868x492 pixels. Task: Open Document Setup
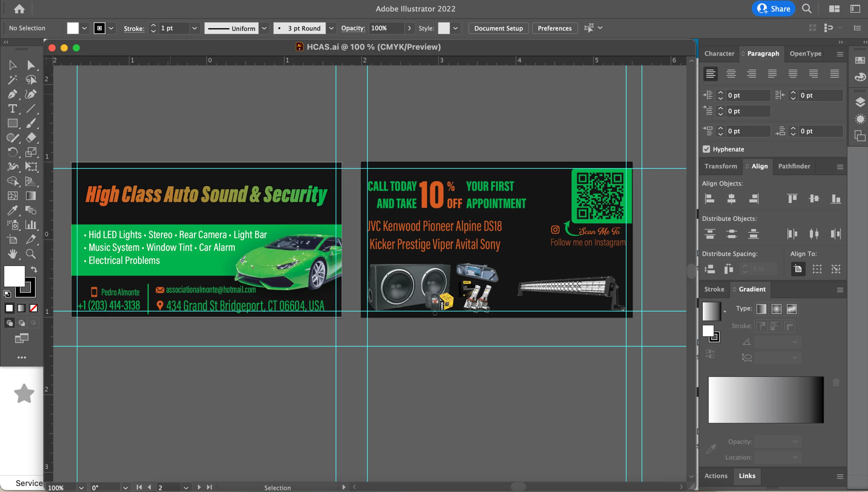(498, 28)
